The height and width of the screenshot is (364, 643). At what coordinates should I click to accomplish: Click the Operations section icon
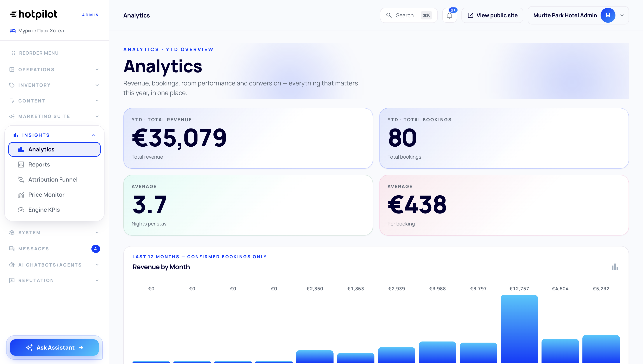(12, 69)
